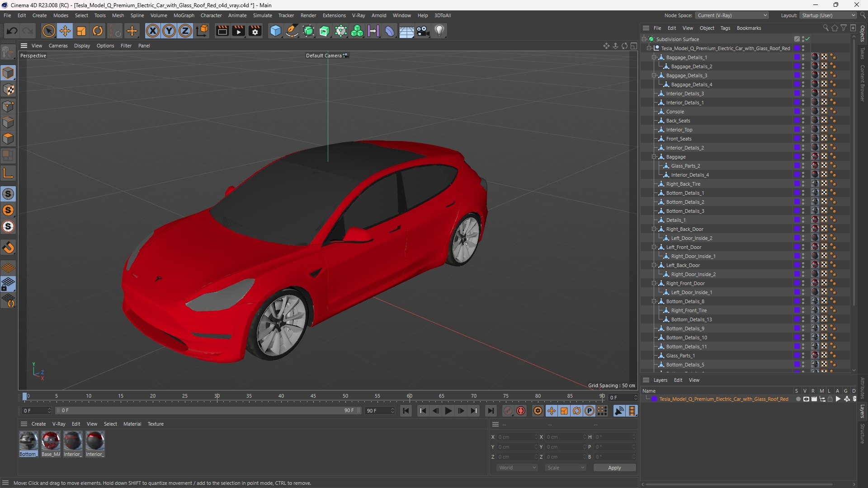This screenshot has width=868, height=488.
Task: Open the V-Ray menu in menu bar
Action: click(x=359, y=15)
